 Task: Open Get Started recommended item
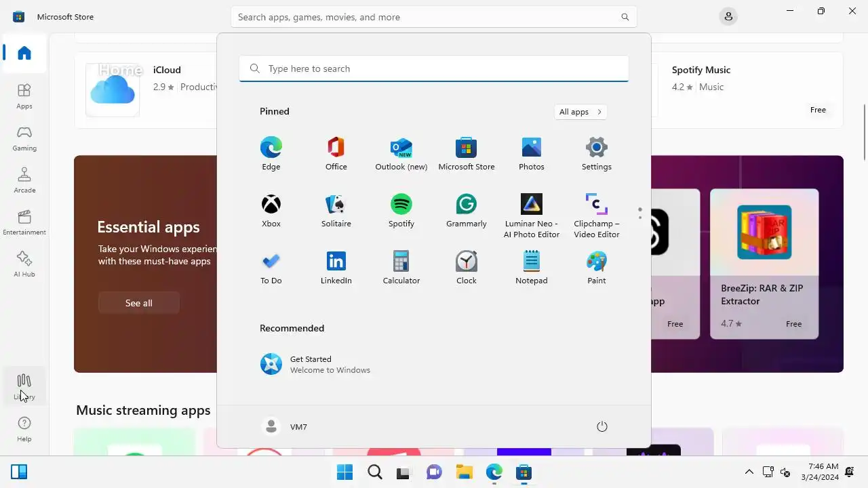point(315,364)
